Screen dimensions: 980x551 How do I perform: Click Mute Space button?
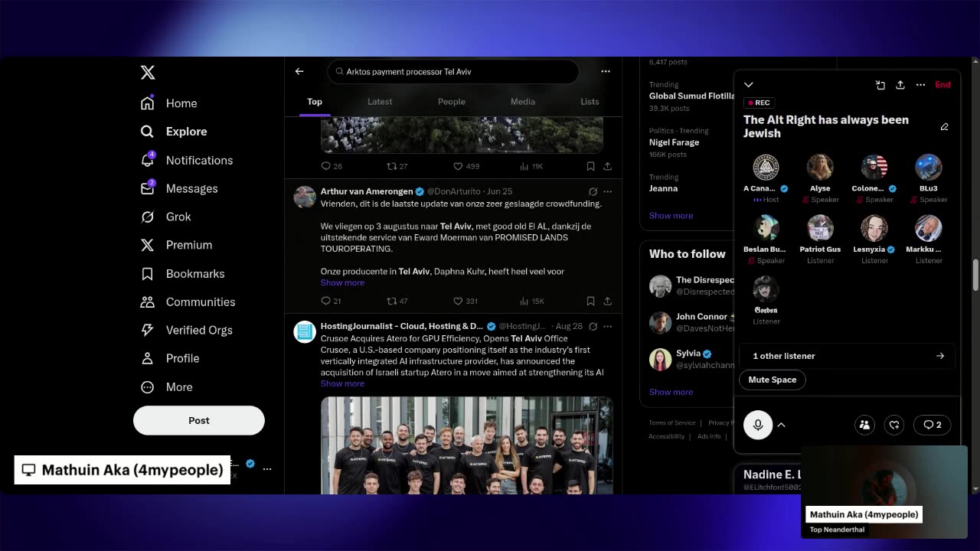coord(772,380)
